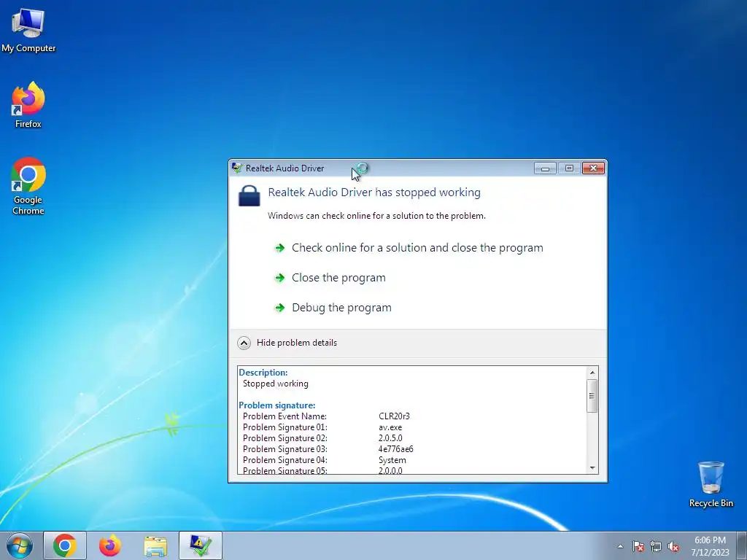Choose Close the program
This screenshot has width=747, height=560.
tap(338, 278)
